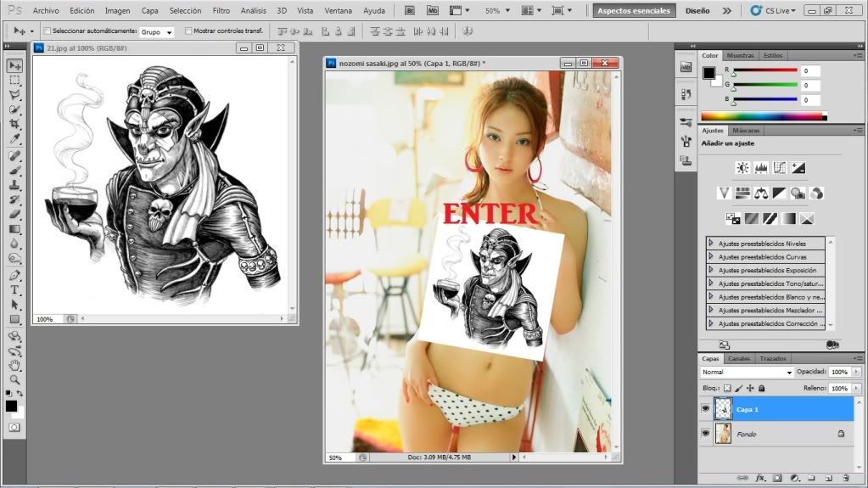This screenshot has width=868, height=488.
Task: Toggle lock position
Action: (750, 389)
